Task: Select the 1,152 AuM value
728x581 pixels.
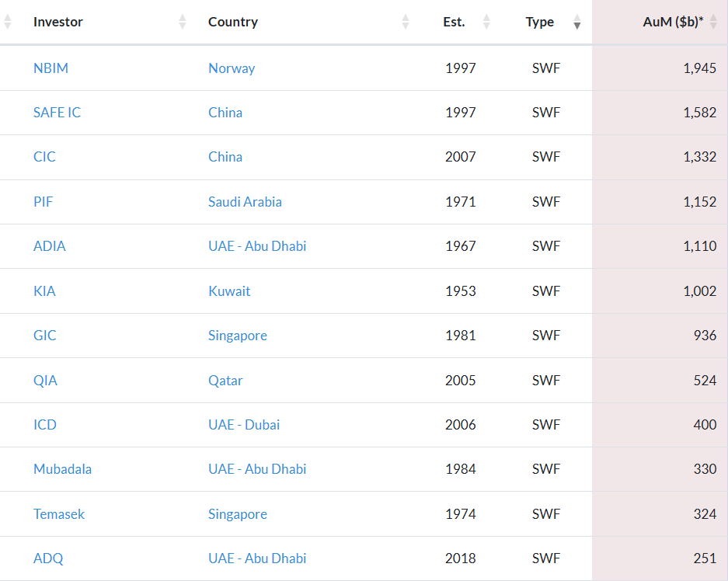Action: coord(700,202)
